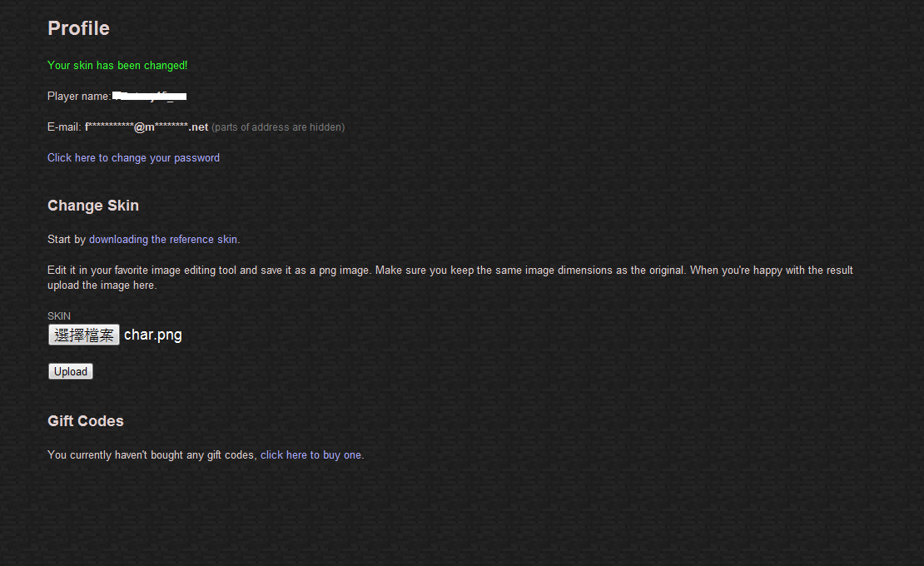Click the upload the image here sentence
Image resolution: width=924 pixels, height=566 pixels.
(x=102, y=285)
